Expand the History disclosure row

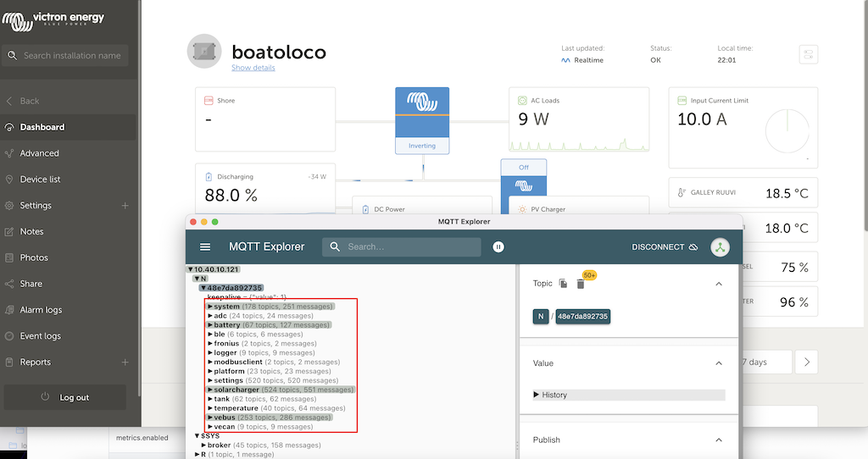[629, 395]
